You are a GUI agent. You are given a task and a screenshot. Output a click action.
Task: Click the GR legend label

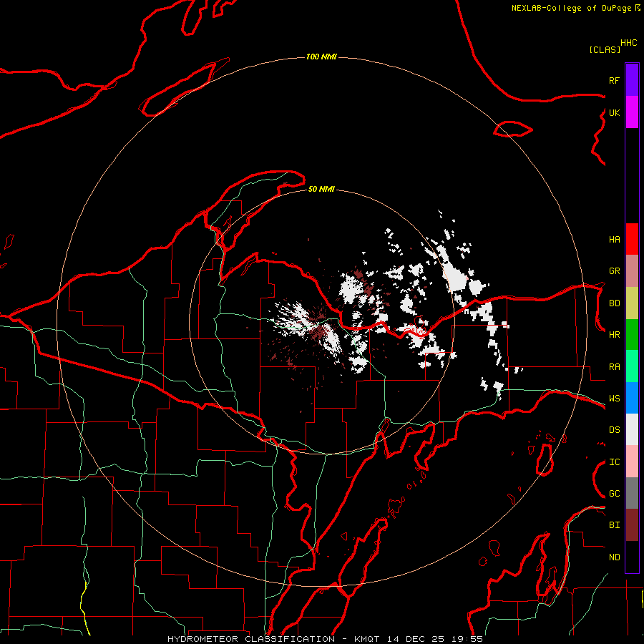pos(614,271)
